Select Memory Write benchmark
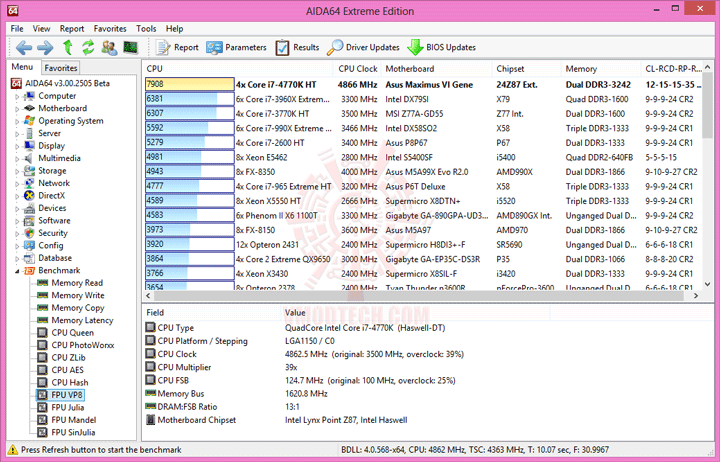The height and width of the screenshot is (462, 720). point(78,295)
